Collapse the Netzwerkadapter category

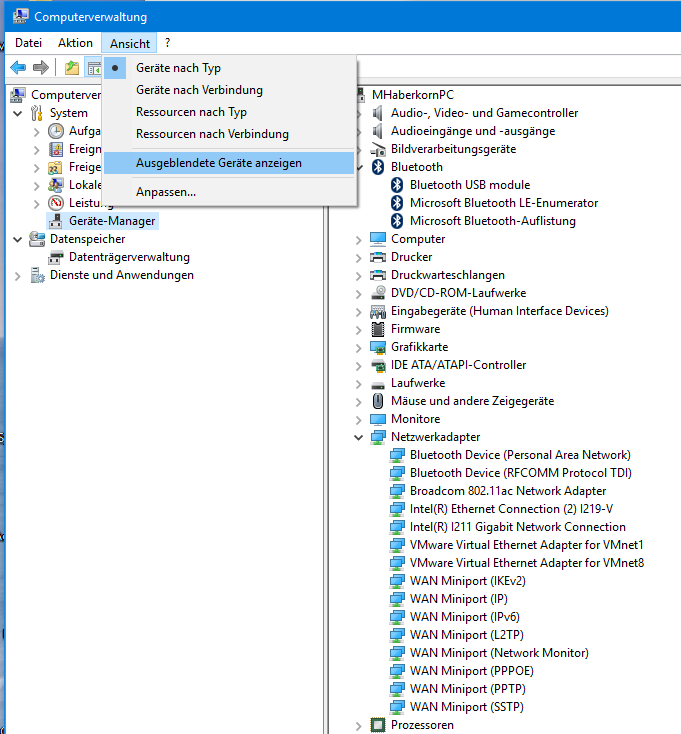coord(359,437)
